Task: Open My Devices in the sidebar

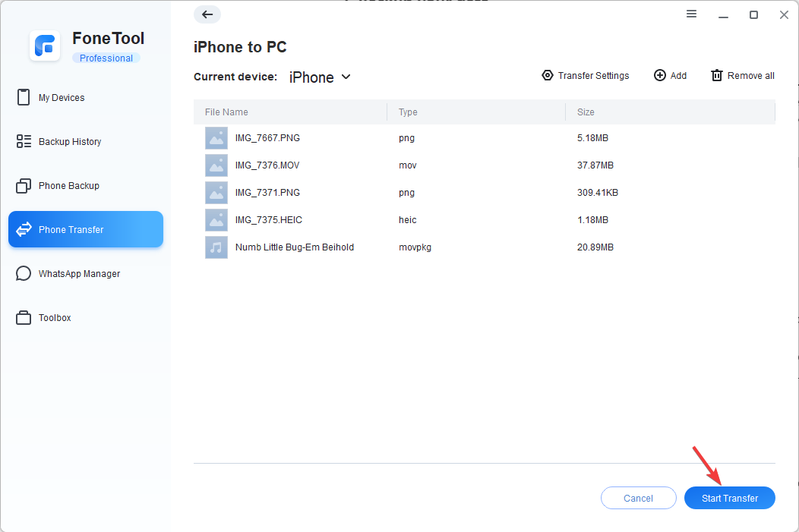Action: coord(86,97)
